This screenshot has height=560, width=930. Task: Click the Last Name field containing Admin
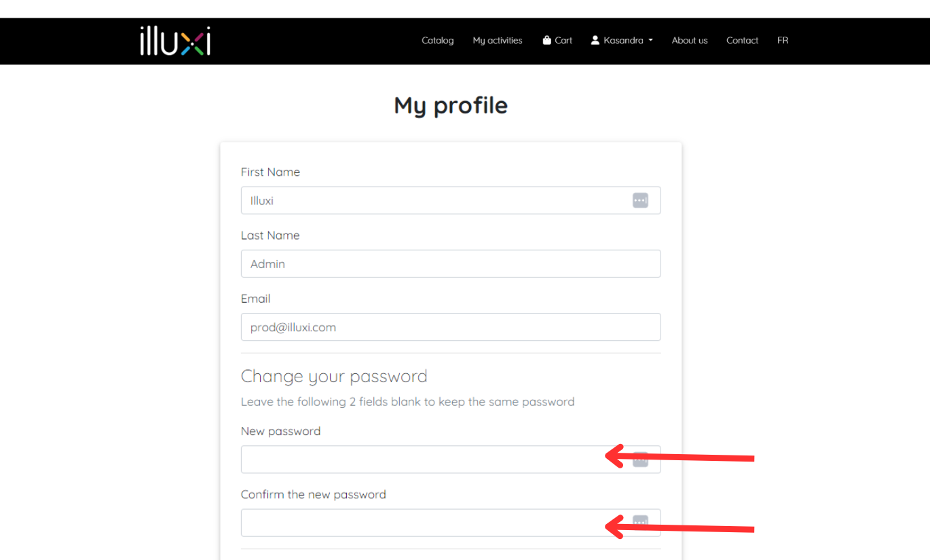click(451, 263)
